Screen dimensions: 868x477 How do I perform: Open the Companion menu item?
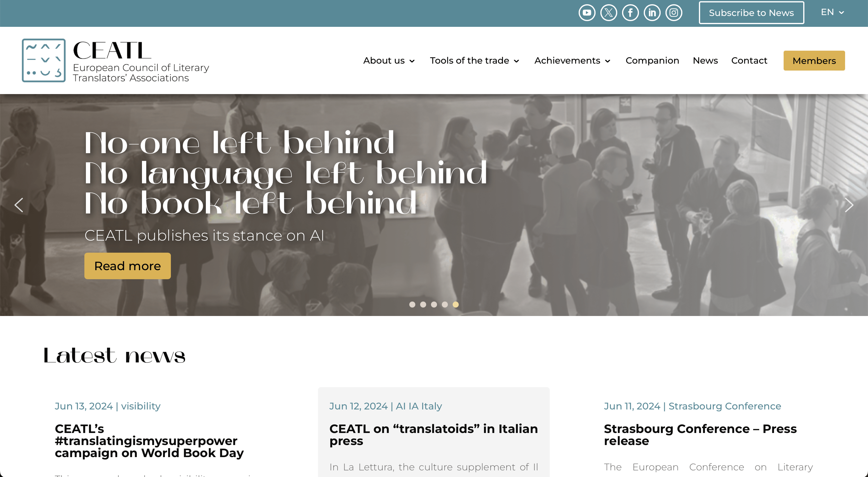[x=652, y=61]
